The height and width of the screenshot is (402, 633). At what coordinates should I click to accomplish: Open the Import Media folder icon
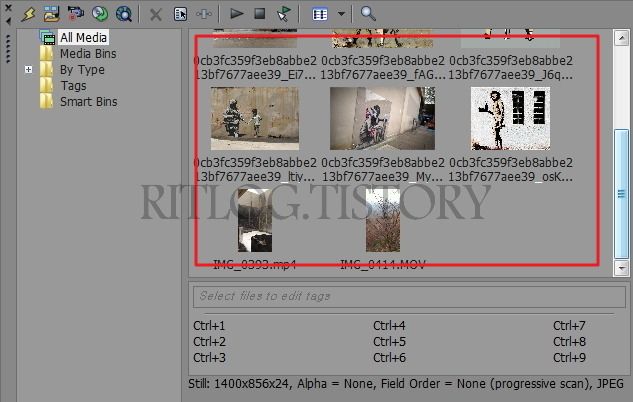[52, 14]
